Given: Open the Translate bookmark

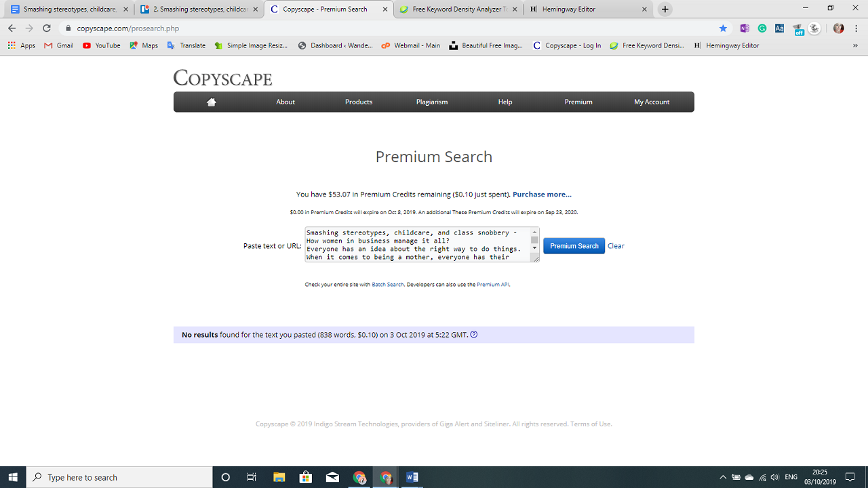Looking at the screenshot, I should click(186, 45).
